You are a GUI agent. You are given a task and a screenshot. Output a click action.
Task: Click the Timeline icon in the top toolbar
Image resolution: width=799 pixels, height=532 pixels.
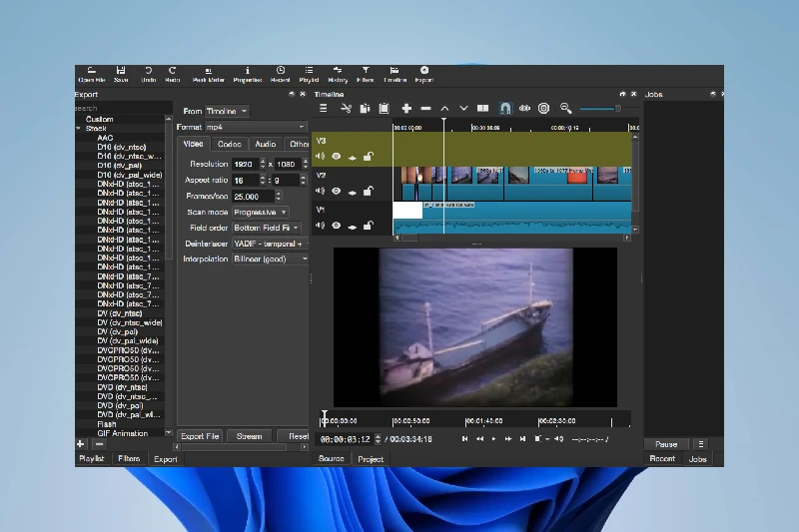point(395,74)
